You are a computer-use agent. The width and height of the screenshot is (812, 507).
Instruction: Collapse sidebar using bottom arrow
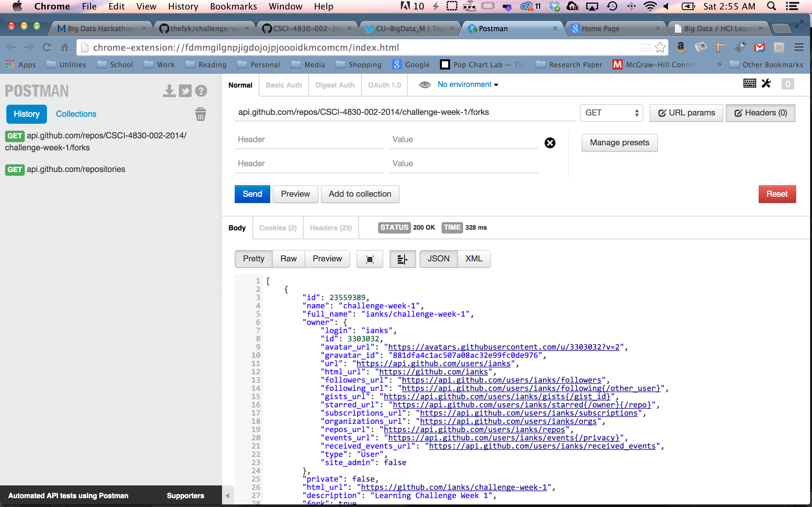[227, 496]
